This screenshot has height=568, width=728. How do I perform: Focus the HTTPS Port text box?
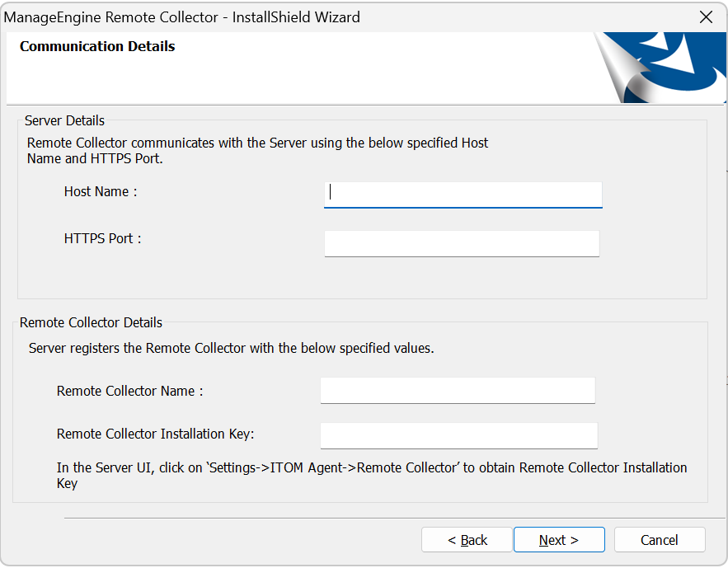pos(462,244)
